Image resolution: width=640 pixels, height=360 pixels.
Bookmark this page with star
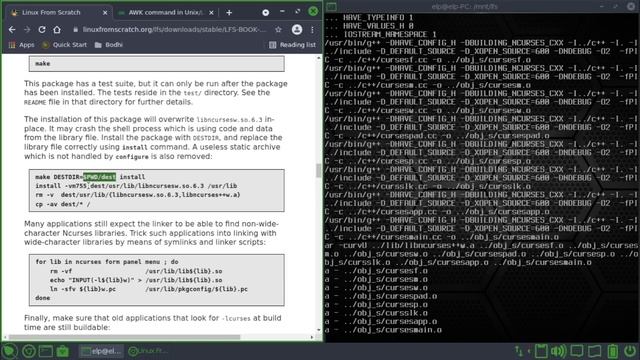click(x=278, y=29)
